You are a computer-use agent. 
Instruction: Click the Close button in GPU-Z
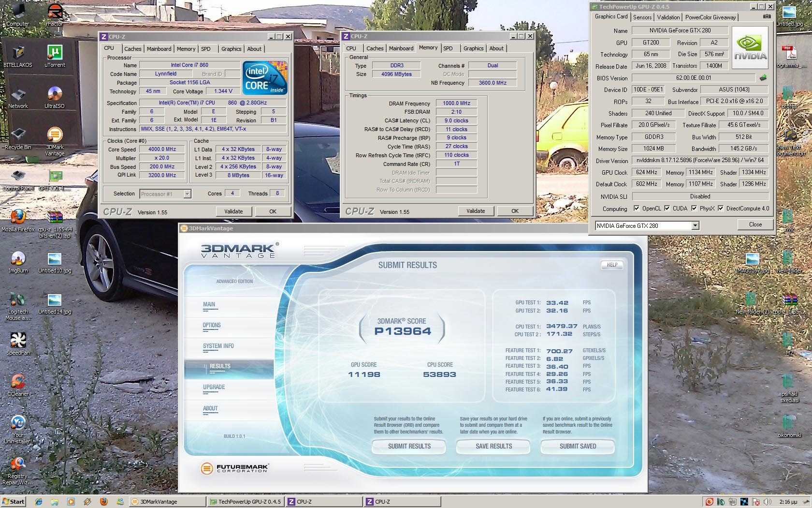click(755, 224)
